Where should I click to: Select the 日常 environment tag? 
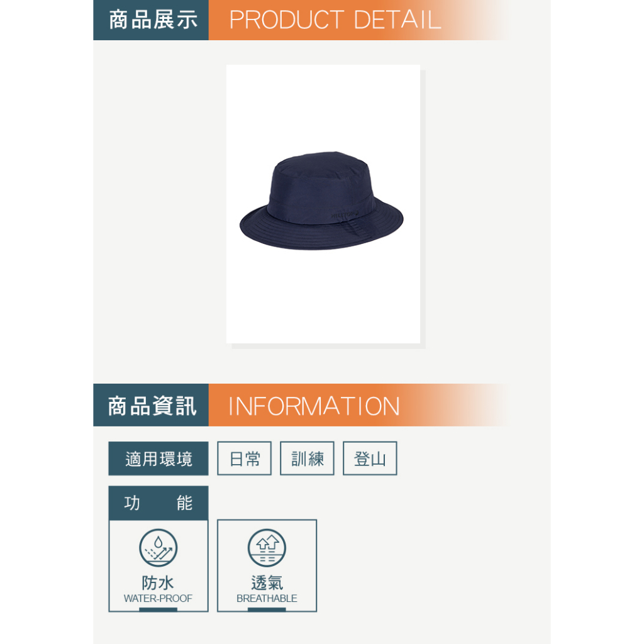[245, 458]
